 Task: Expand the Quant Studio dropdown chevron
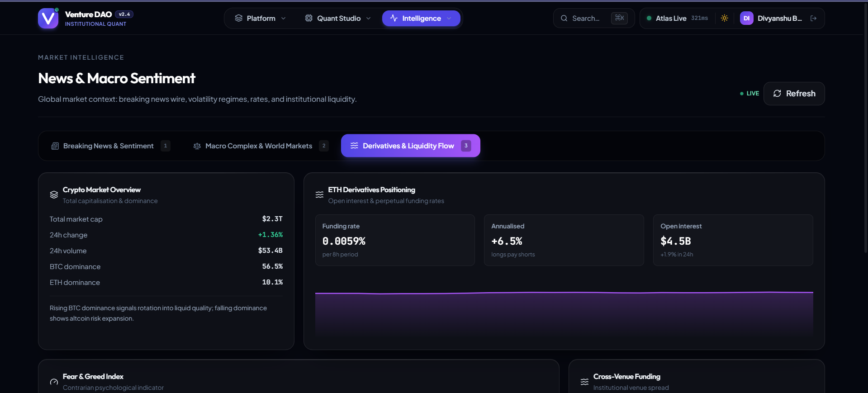click(369, 19)
